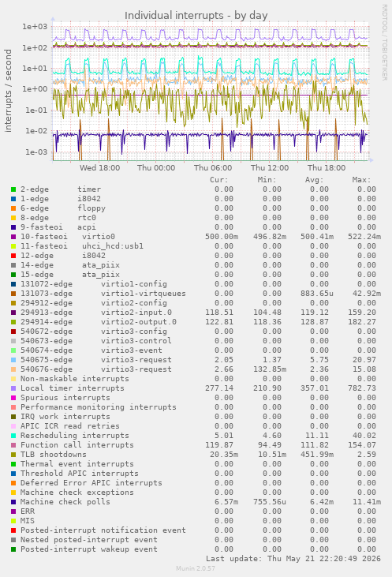The width and height of the screenshot is (392, 577).
Task: Click the 'Thu 00:00' time axis label
Action: [156, 168]
